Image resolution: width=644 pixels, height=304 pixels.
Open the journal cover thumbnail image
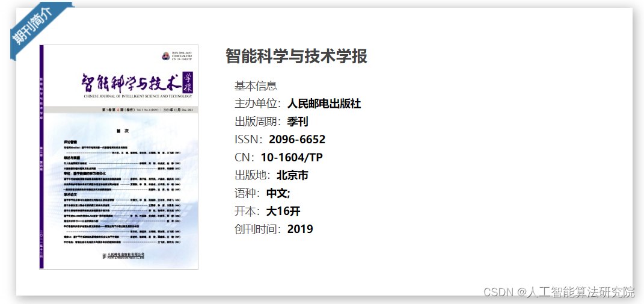(118, 157)
